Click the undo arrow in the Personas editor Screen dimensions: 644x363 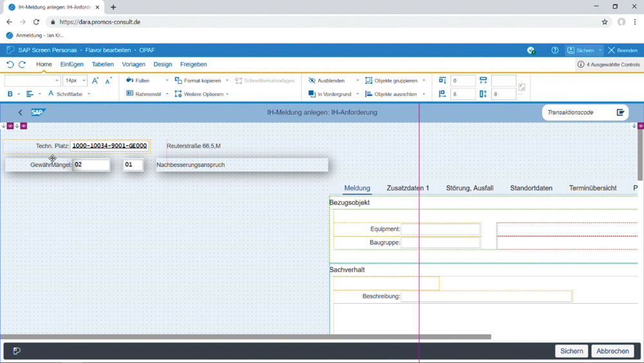pyautogui.click(x=10, y=64)
